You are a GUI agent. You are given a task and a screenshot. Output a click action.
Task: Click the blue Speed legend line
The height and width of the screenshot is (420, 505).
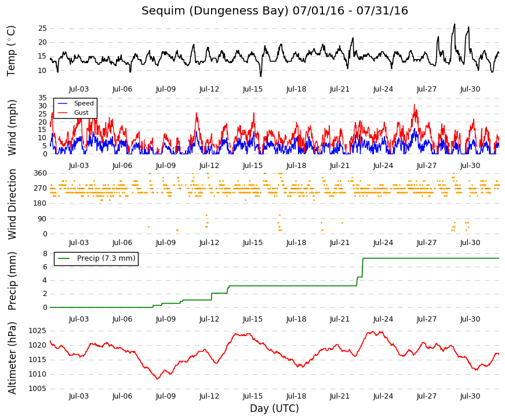[x=63, y=103]
